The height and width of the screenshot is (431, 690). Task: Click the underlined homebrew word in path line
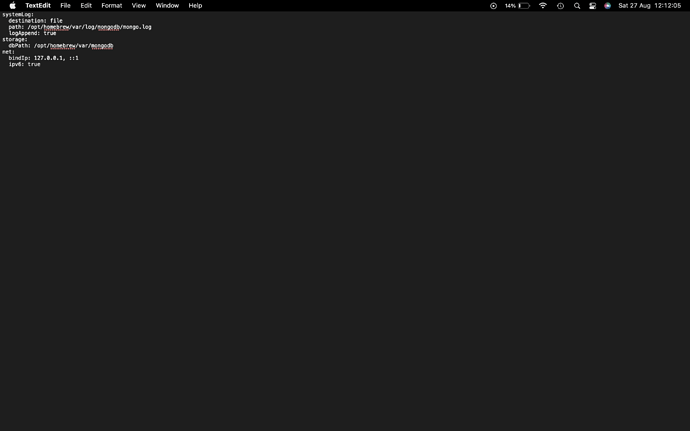pos(56,27)
